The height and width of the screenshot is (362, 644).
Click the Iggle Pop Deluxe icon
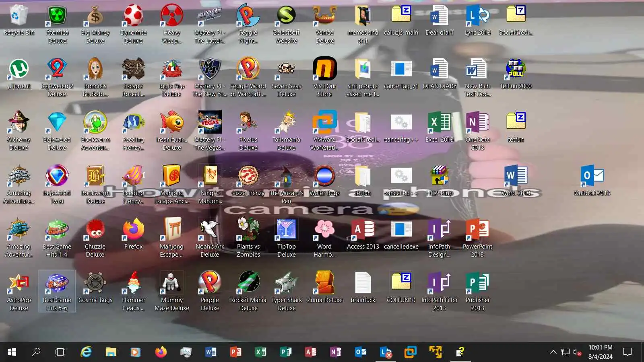click(x=172, y=78)
